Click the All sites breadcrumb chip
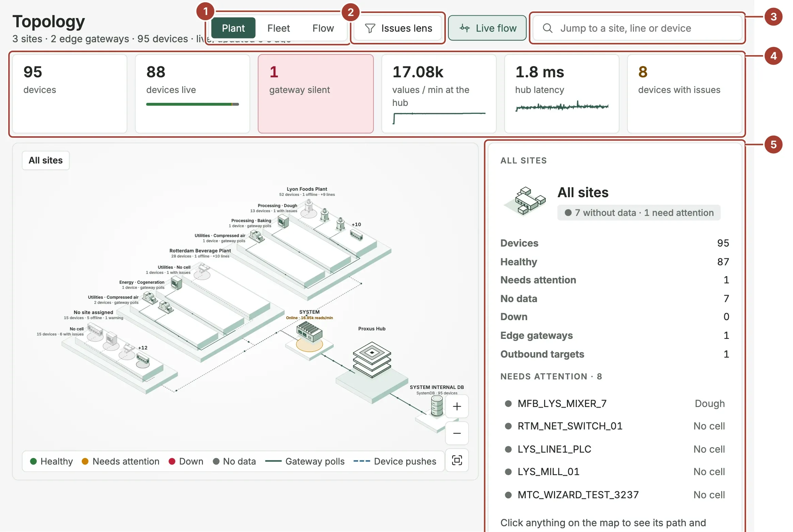Screen dimensions: 793x532 (x=46, y=160)
